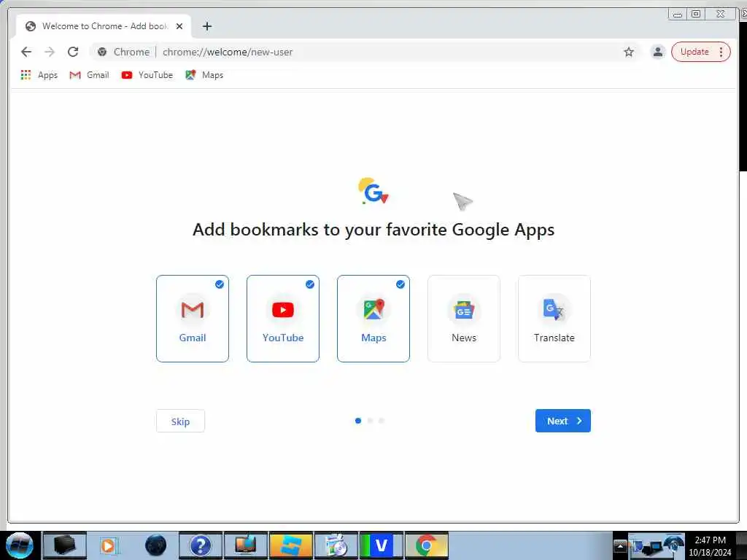Open the Windows Start menu orb
This screenshot has height=560, width=747.
[19, 545]
